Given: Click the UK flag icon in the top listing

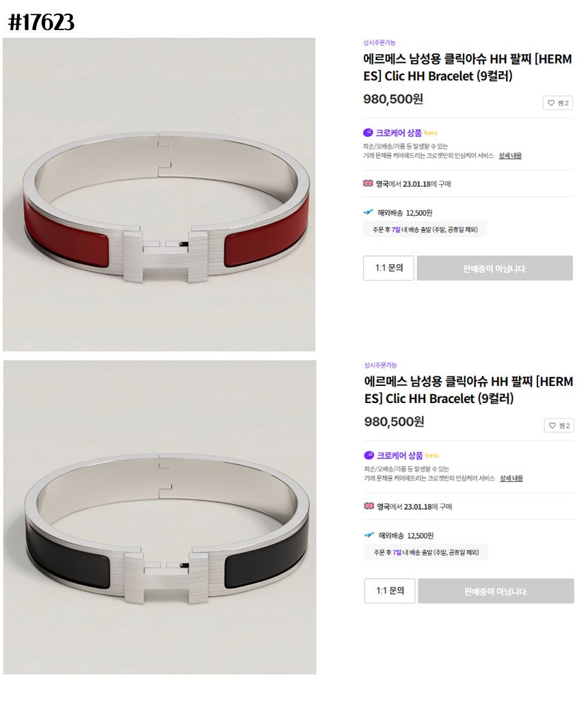Looking at the screenshot, I should (x=368, y=183).
